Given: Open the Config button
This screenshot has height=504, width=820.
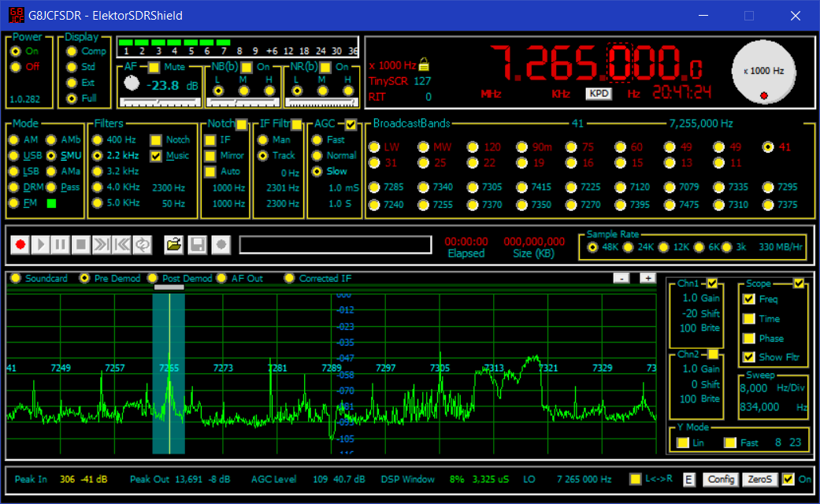Looking at the screenshot, I should pos(720,480).
